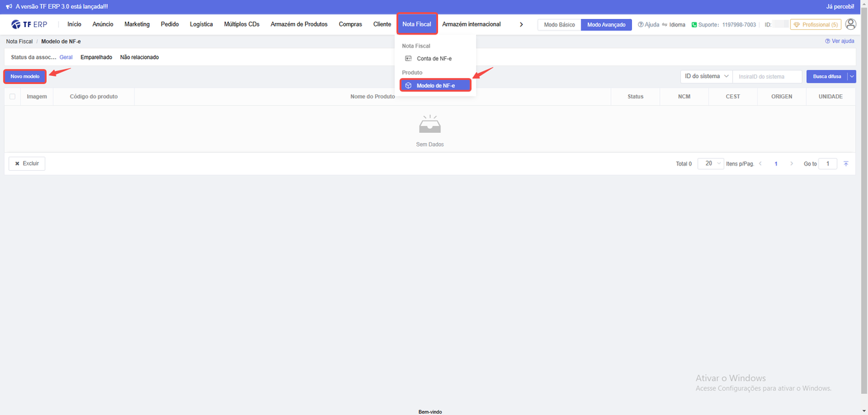The height and width of the screenshot is (415, 868).
Task: Switch to Modo Avançado
Action: pyautogui.click(x=606, y=24)
